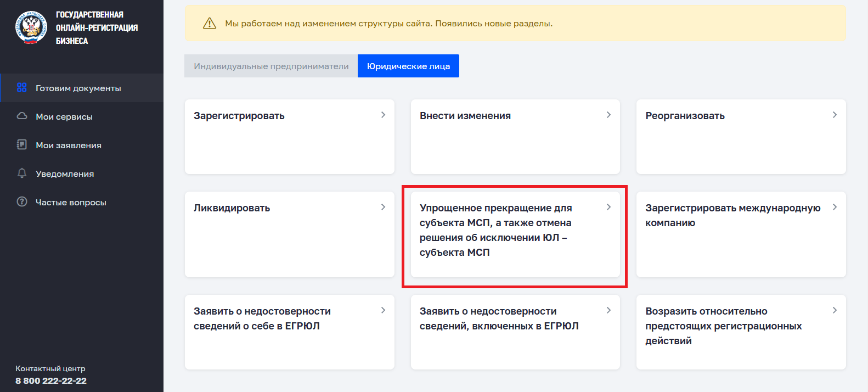
Task: Open Зарегистрировать международную компанию card
Action: tap(741, 234)
